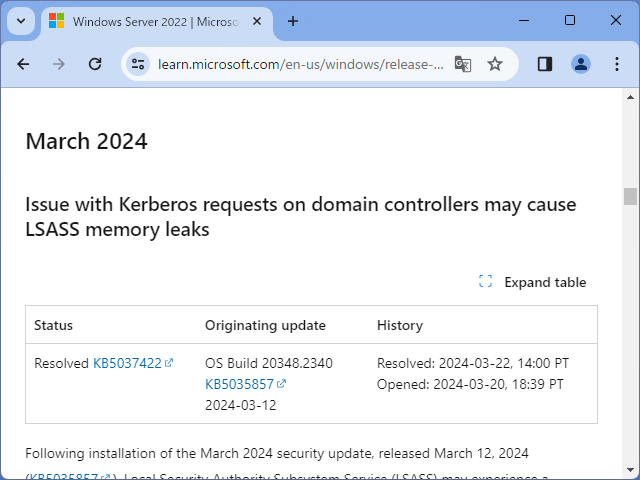Select the Windows Server 2022 tab

150,21
